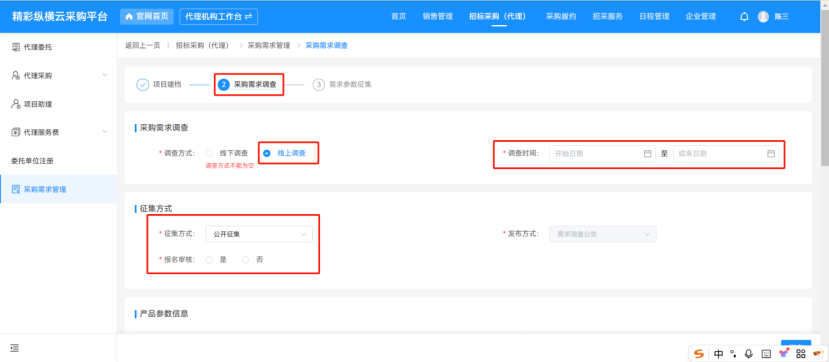The image size is (829, 362).
Task: Click the 代理采购 person icon in sidebar
Action: [16, 76]
